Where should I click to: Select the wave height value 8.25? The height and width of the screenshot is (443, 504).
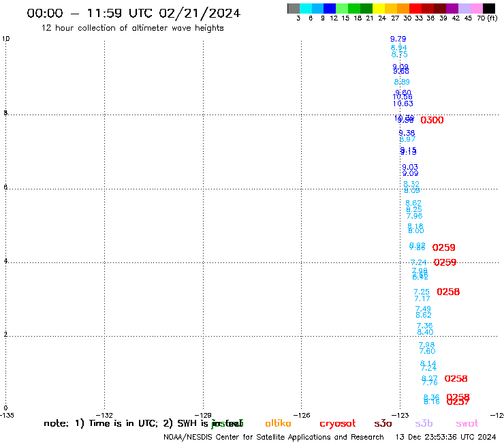414,209
